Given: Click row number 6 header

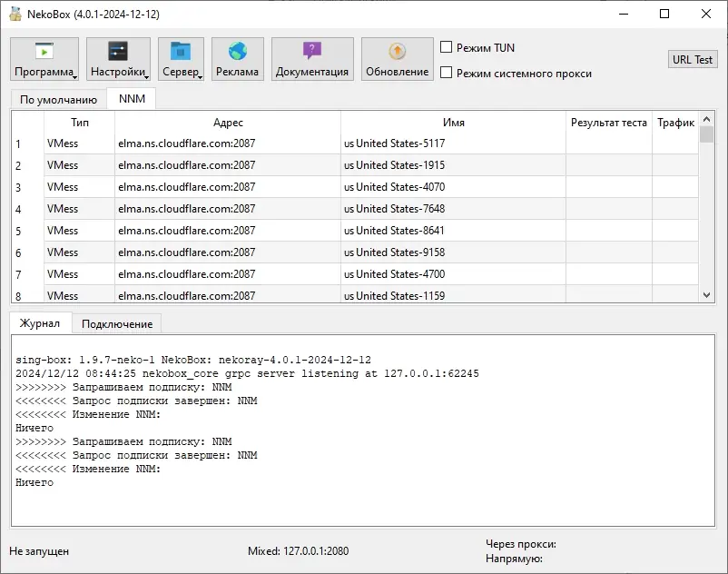Looking at the screenshot, I should tap(27, 253).
